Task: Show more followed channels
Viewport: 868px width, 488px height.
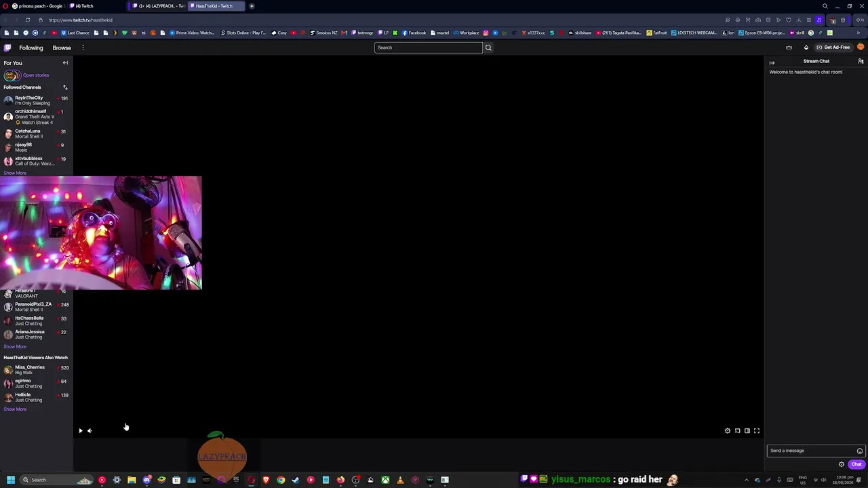Action: pyautogui.click(x=15, y=173)
